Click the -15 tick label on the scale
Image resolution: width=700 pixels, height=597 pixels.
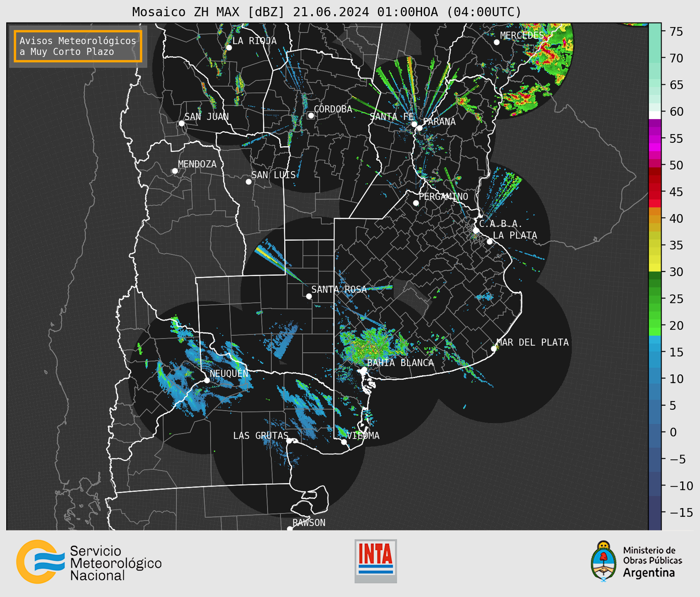[x=681, y=513]
